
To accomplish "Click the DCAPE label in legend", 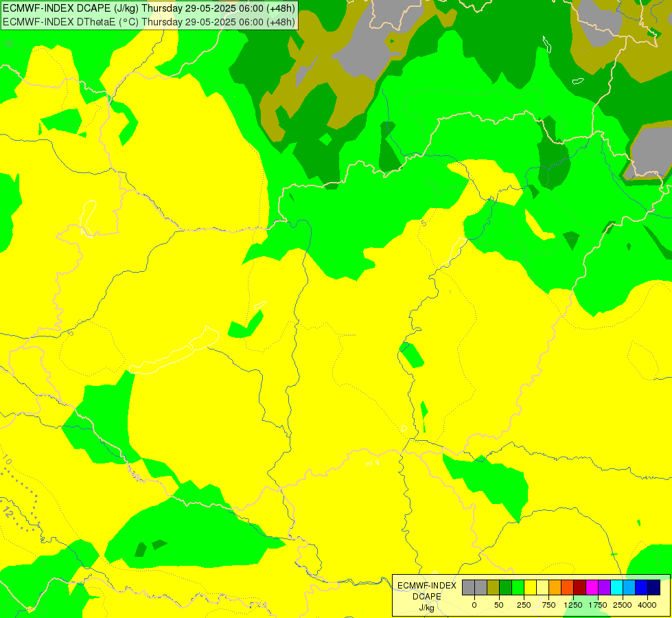I will click(x=427, y=597).
